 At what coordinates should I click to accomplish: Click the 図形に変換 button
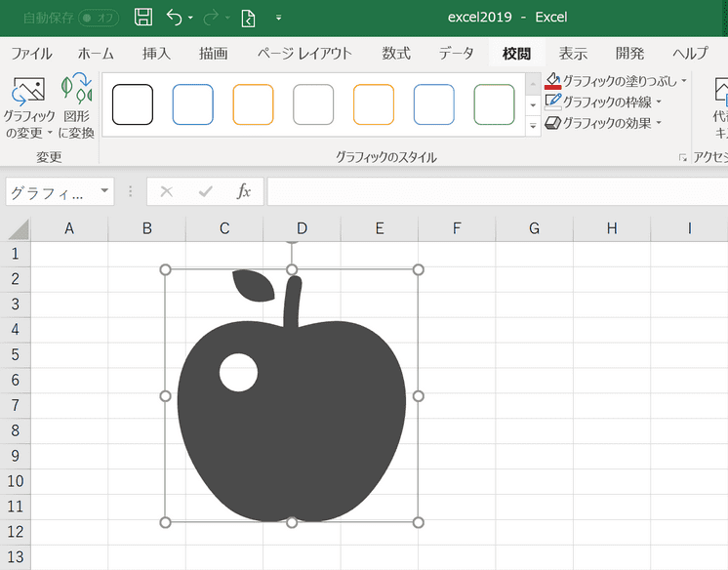pyautogui.click(x=76, y=106)
